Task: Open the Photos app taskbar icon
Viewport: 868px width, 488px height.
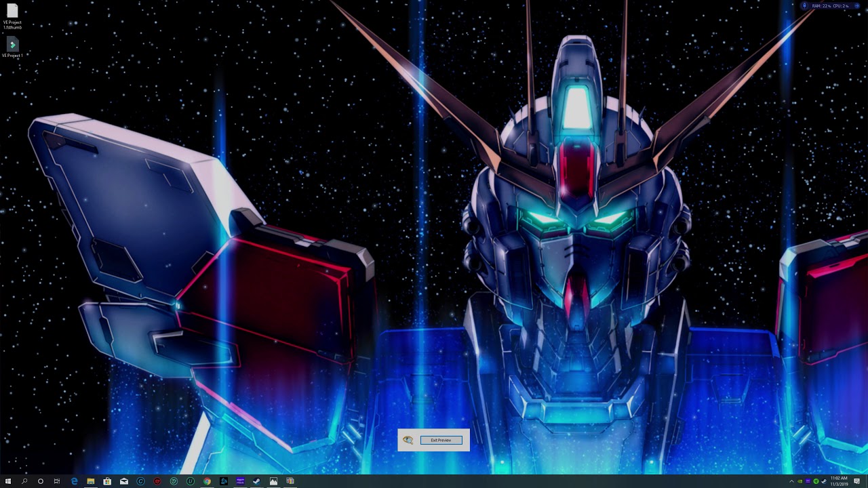Action: point(273,481)
